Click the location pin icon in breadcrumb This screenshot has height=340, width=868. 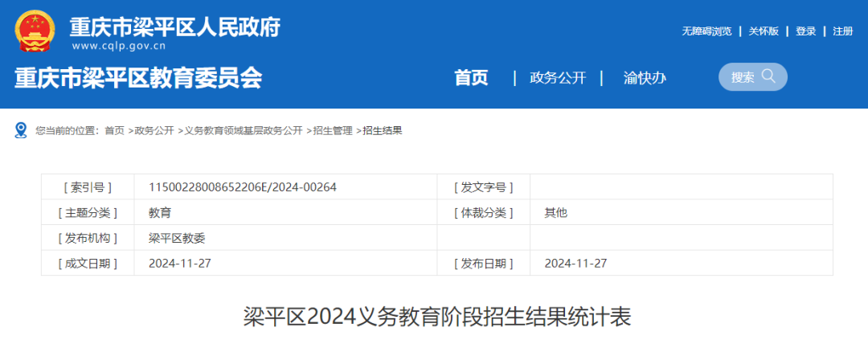21,130
